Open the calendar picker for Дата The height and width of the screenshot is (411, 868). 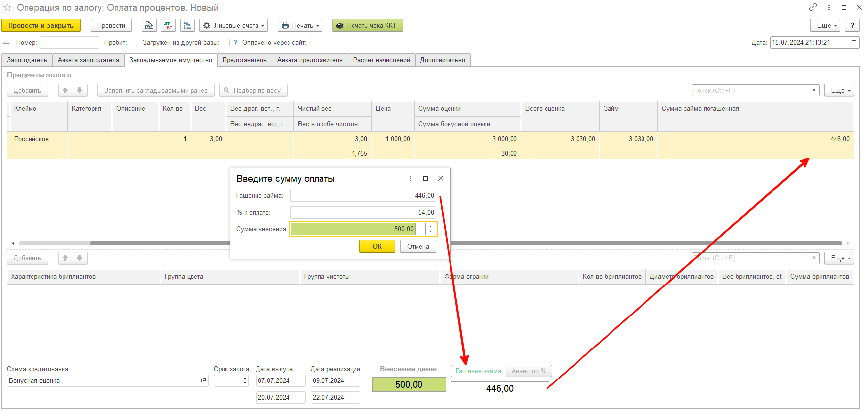(854, 42)
